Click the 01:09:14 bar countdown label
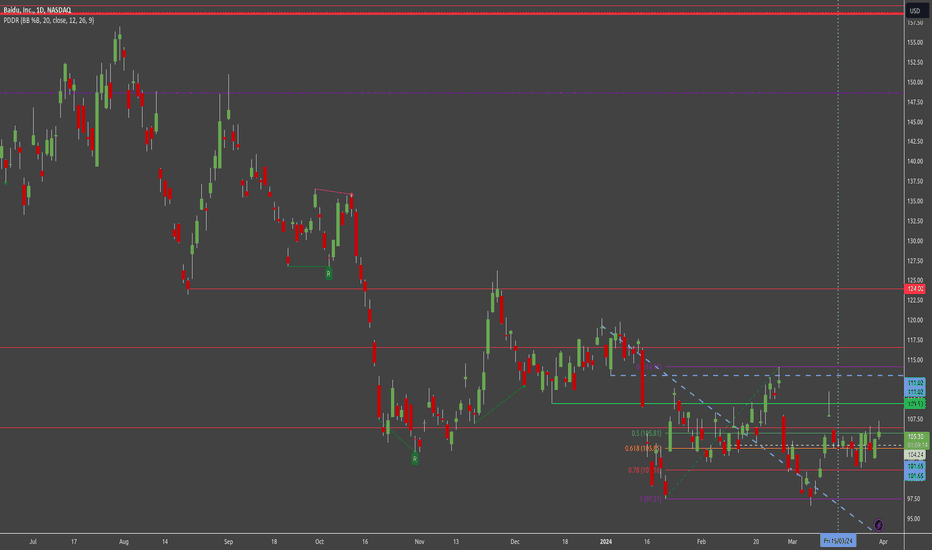 [916, 445]
